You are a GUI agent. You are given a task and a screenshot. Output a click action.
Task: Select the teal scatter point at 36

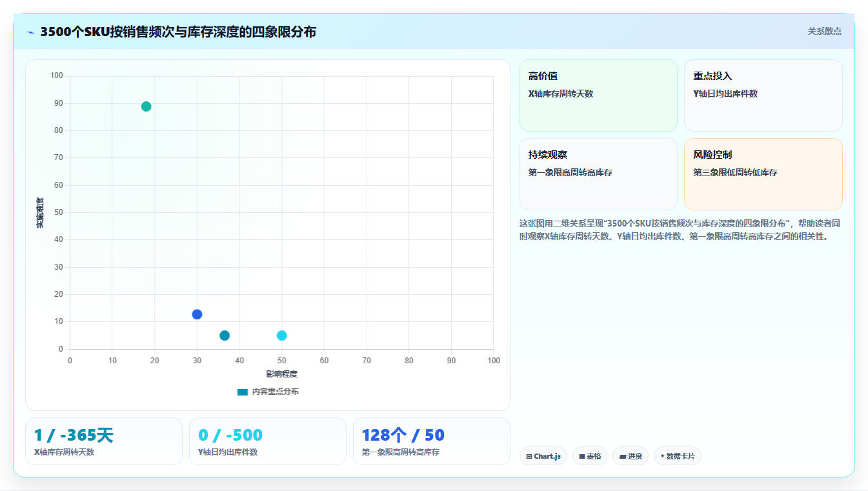pos(225,336)
